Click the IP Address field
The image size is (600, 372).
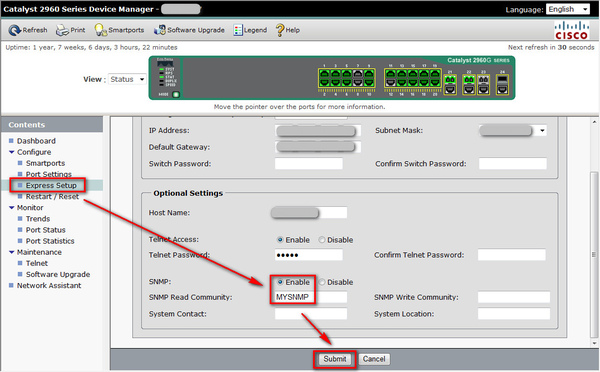point(318,131)
